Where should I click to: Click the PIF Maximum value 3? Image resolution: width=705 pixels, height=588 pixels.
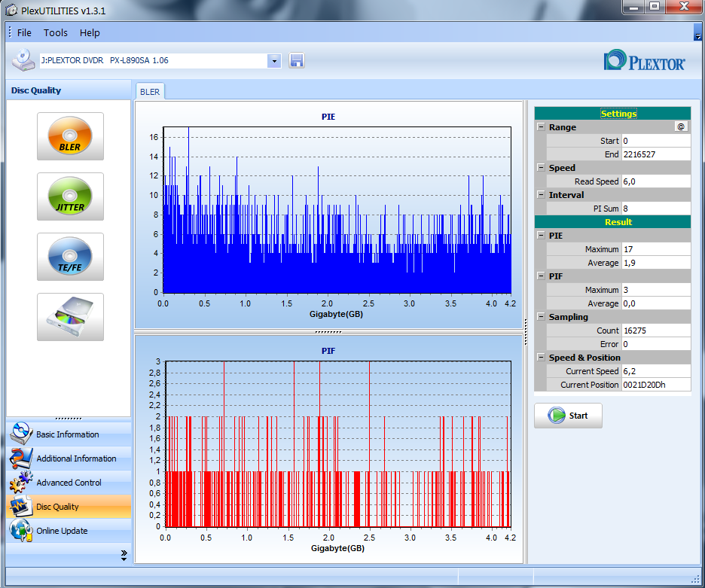pyautogui.click(x=656, y=290)
